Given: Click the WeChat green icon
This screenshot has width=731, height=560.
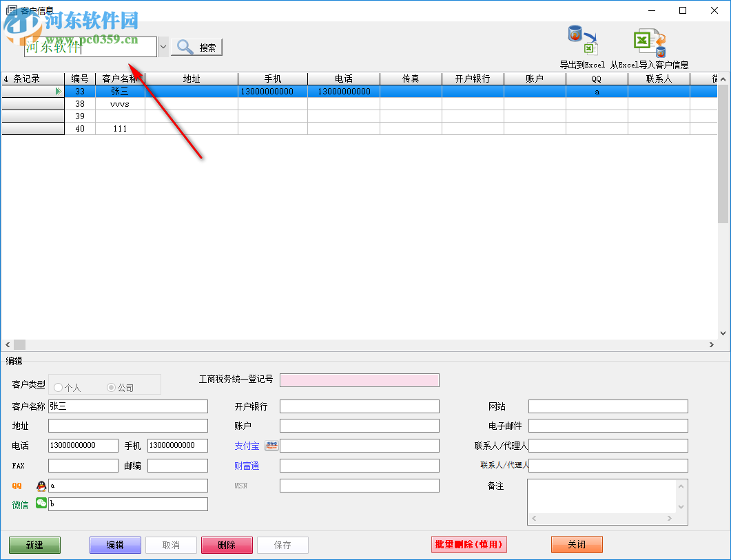Looking at the screenshot, I should [41, 503].
